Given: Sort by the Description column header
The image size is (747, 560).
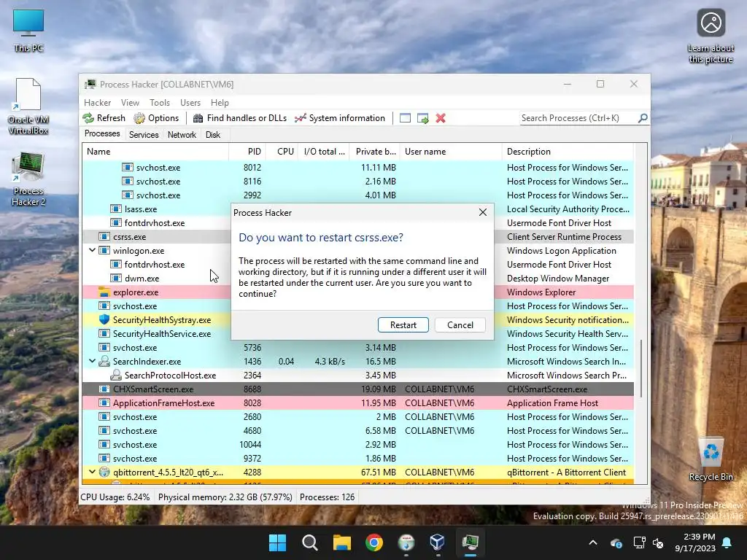Looking at the screenshot, I should [568, 152].
